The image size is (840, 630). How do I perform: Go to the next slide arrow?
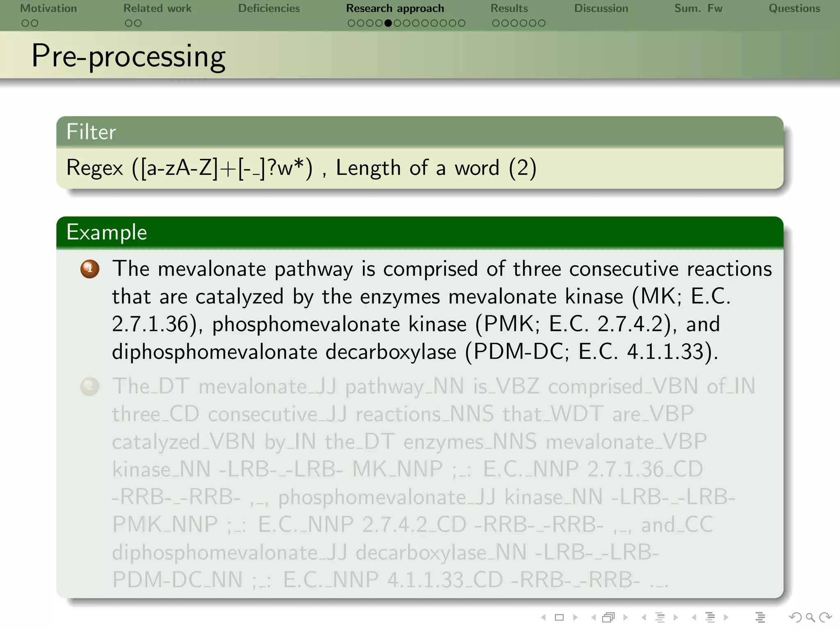click(x=575, y=617)
